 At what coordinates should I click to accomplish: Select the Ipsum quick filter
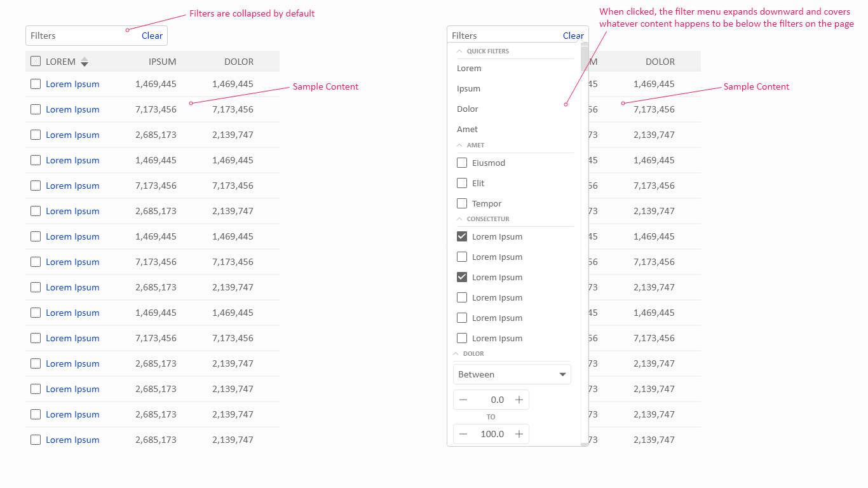tap(468, 89)
